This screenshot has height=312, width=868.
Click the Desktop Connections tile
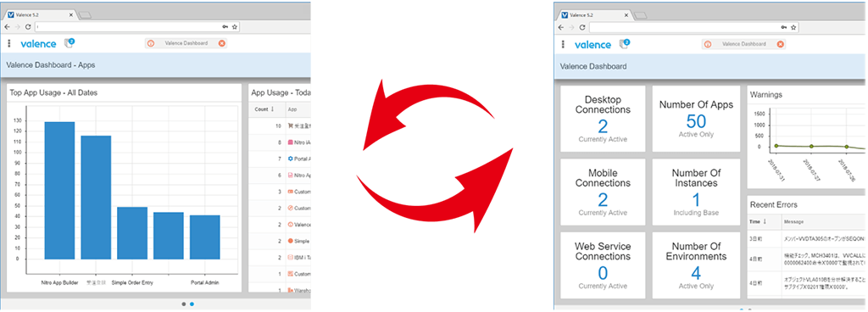(x=603, y=119)
